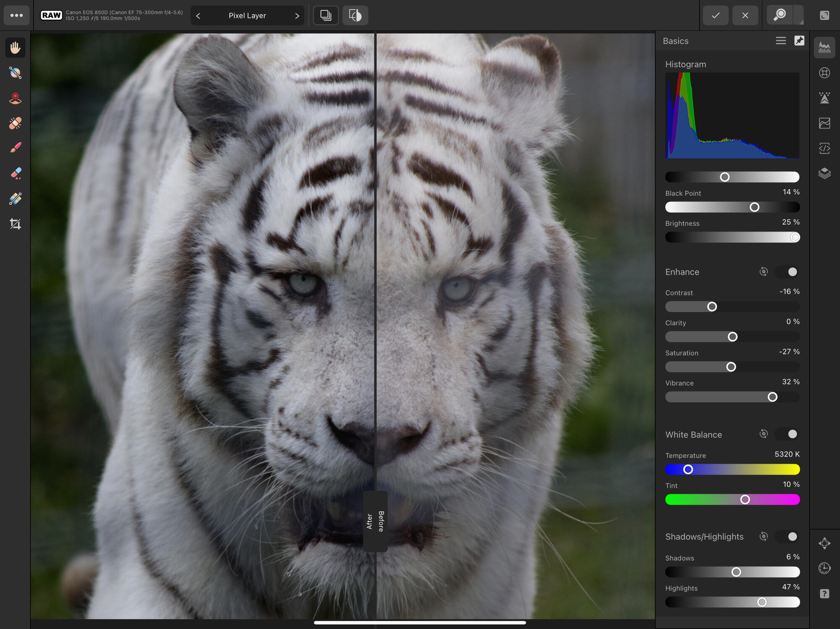
Task: Click the Temperature slider handle
Action: [688, 470]
